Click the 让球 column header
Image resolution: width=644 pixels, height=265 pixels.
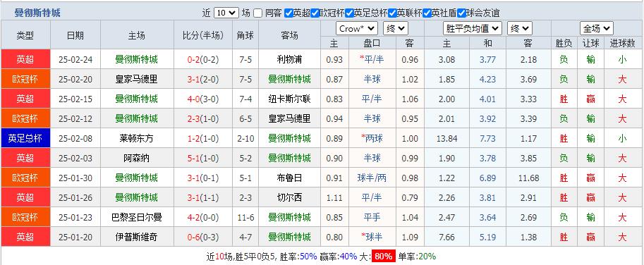[590, 44]
